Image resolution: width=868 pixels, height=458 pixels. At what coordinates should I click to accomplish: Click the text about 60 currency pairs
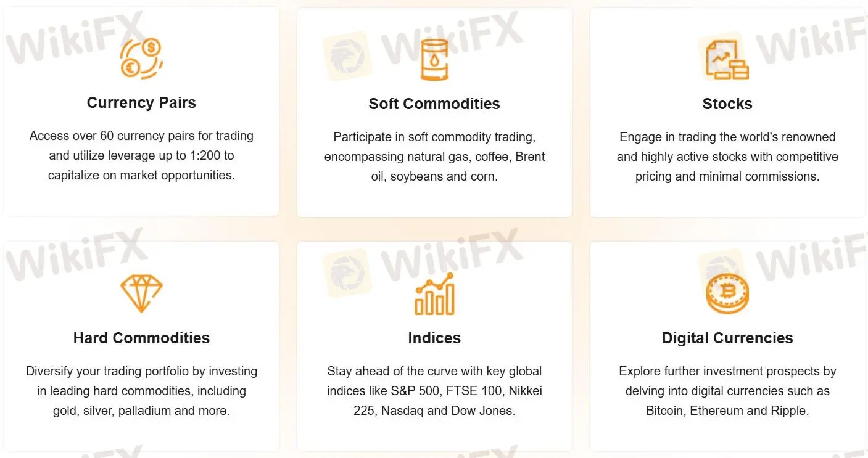(141, 155)
